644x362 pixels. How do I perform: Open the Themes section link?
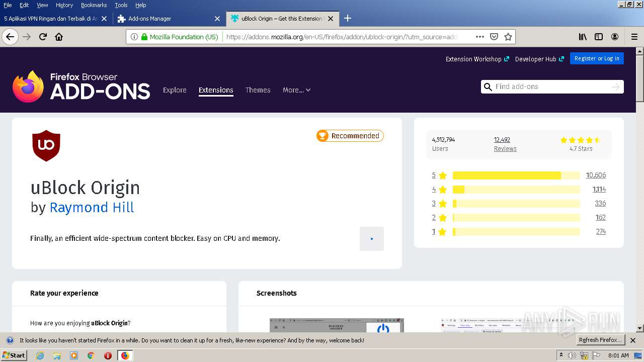pyautogui.click(x=258, y=90)
